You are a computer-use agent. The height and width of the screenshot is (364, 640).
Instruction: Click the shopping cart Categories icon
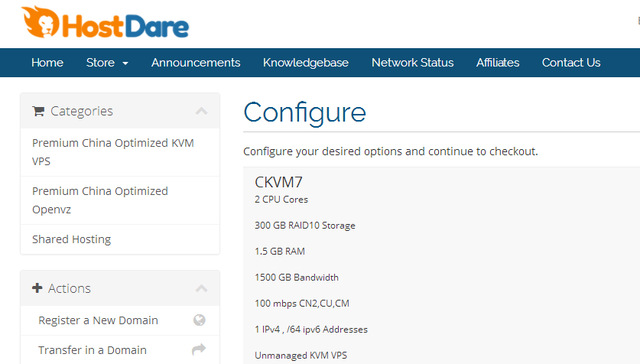pos(38,111)
